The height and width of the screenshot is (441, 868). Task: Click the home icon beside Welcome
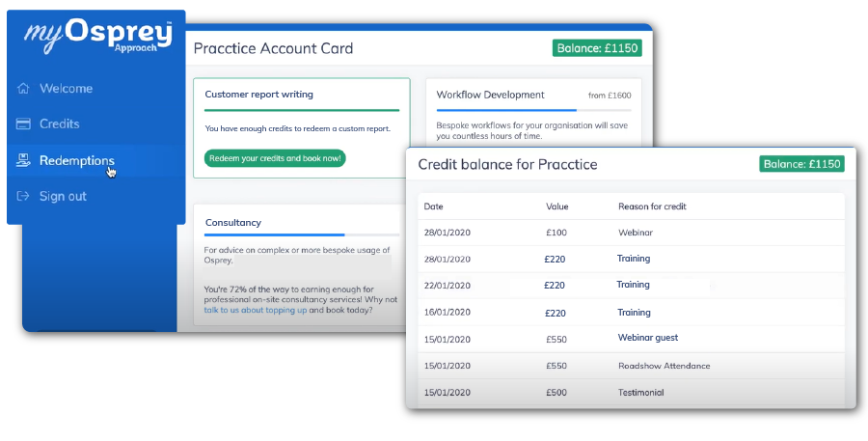click(23, 89)
